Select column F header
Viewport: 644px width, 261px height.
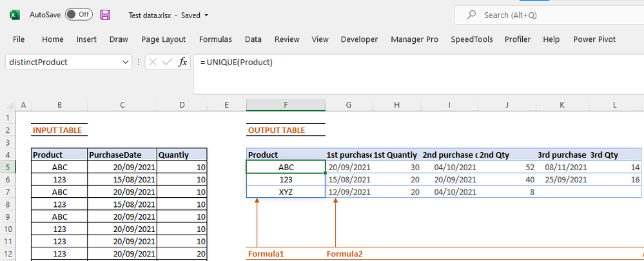[286, 106]
